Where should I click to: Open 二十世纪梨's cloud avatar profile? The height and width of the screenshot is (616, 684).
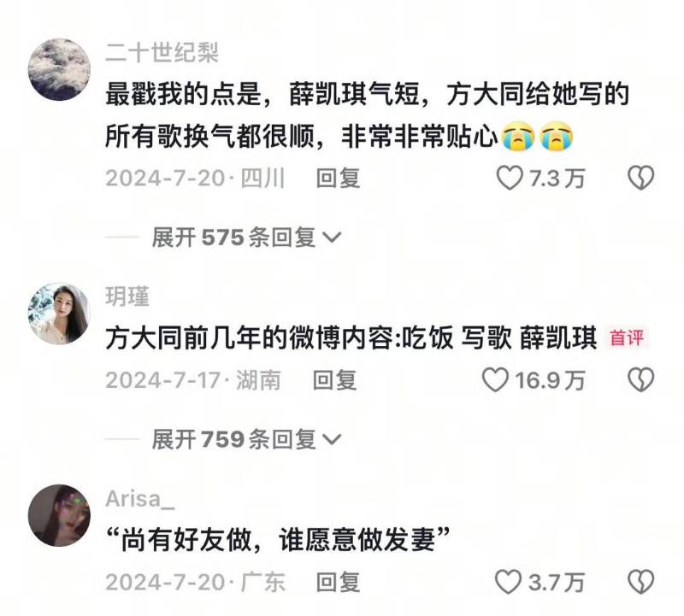tap(59, 70)
